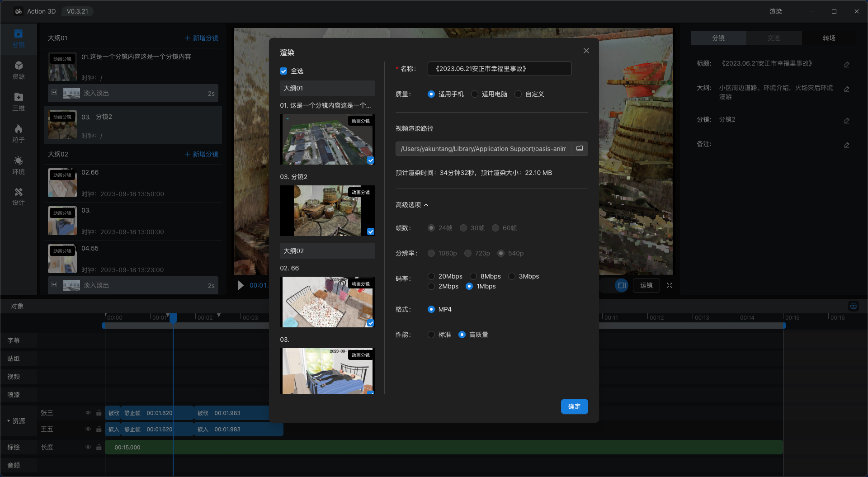The height and width of the screenshot is (477, 868).
Task: Switch to the 分镜 tab in right panel
Action: click(x=718, y=38)
